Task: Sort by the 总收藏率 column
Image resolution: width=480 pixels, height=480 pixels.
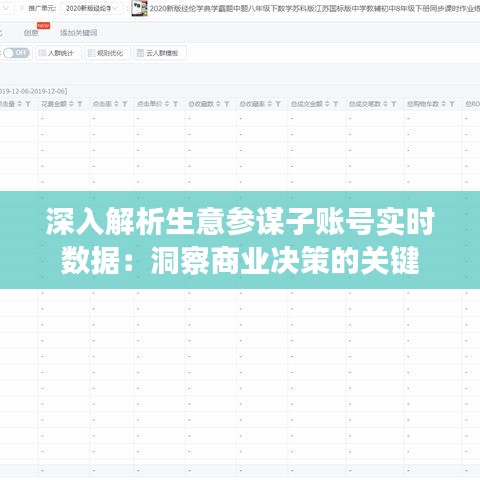Action: [270, 104]
